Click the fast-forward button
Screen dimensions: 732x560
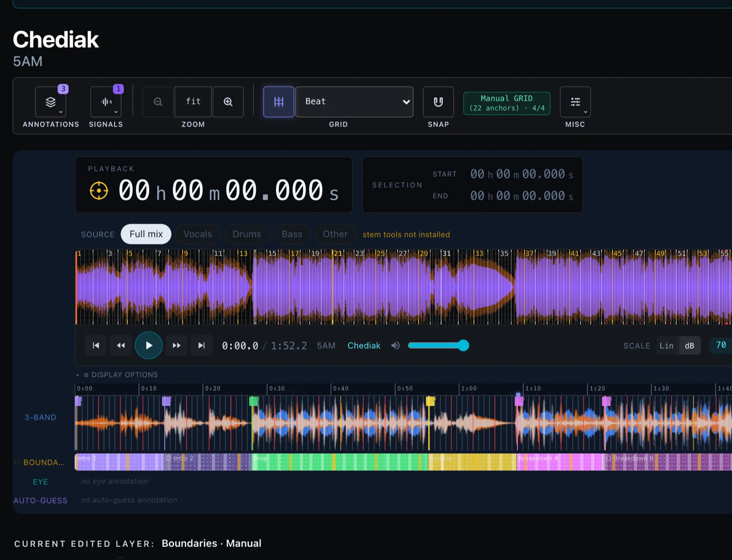pyautogui.click(x=177, y=345)
